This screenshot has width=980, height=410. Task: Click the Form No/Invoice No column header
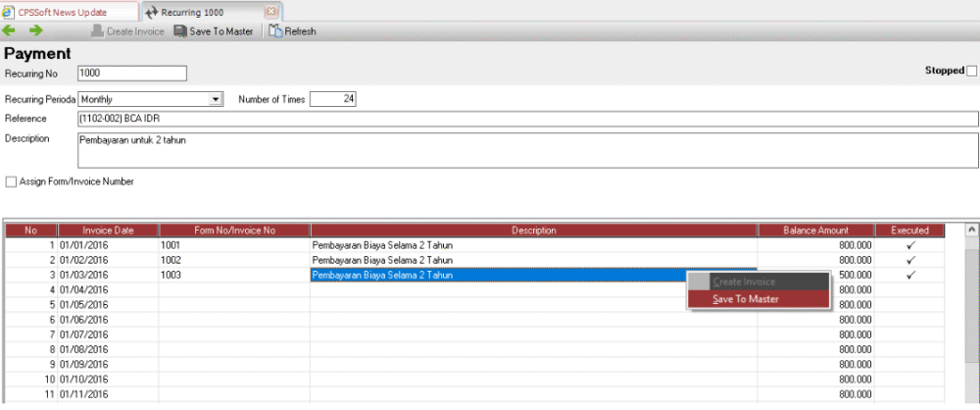[234, 231]
